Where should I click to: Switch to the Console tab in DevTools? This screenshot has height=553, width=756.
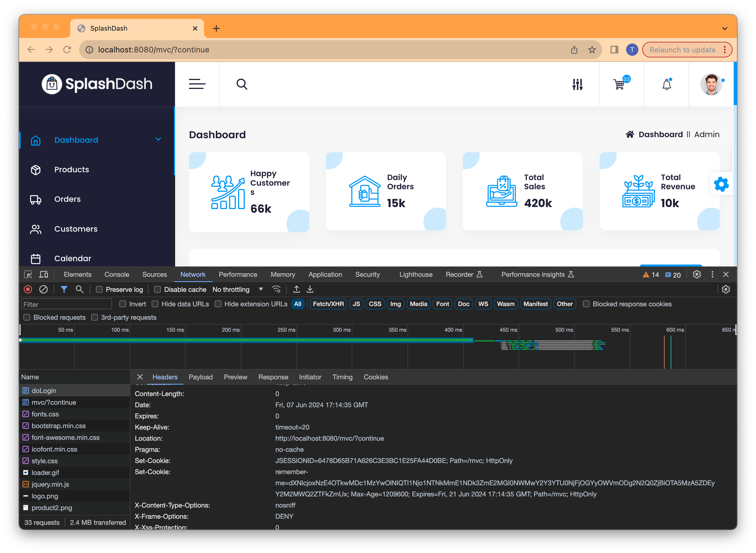point(117,275)
